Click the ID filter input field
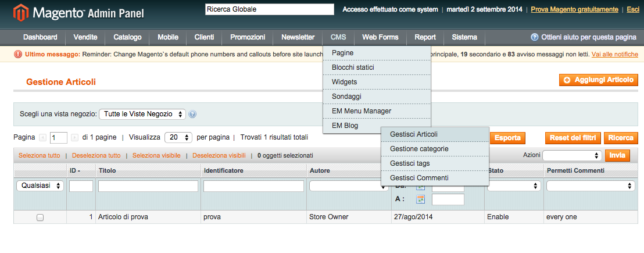The image size is (644, 253). pos(81,186)
